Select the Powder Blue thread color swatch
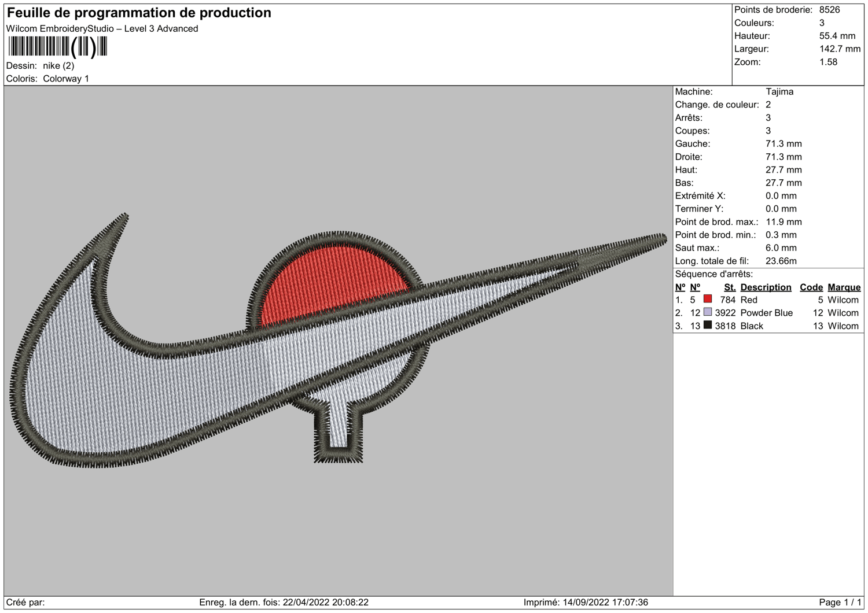Viewport: 868px width, 613px height. point(708,312)
